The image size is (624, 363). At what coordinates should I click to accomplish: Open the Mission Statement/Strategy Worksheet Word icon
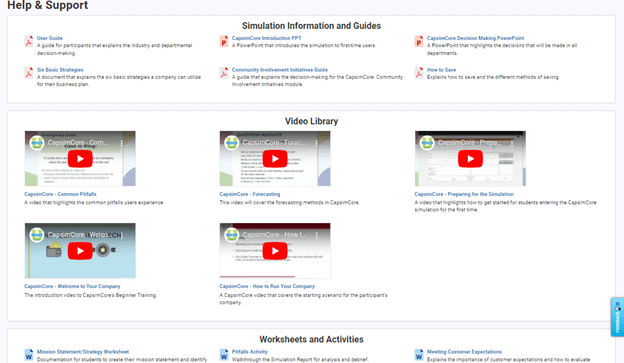click(x=29, y=355)
